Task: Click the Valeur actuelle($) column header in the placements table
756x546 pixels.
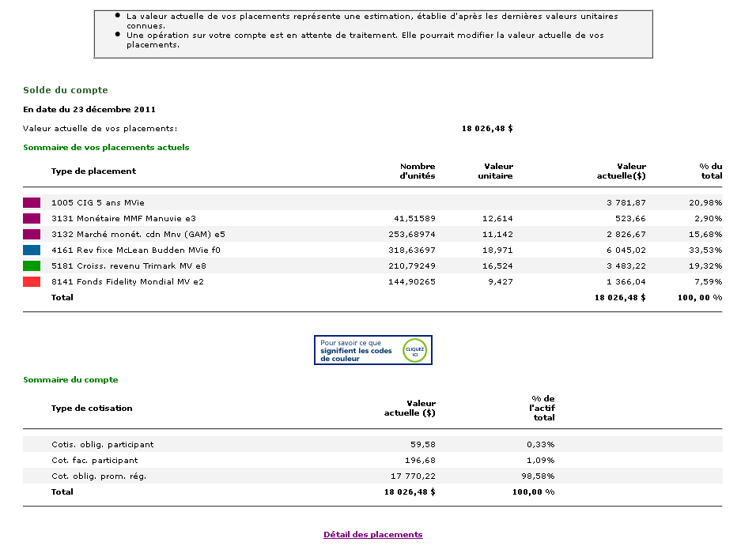Action: point(621,171)
